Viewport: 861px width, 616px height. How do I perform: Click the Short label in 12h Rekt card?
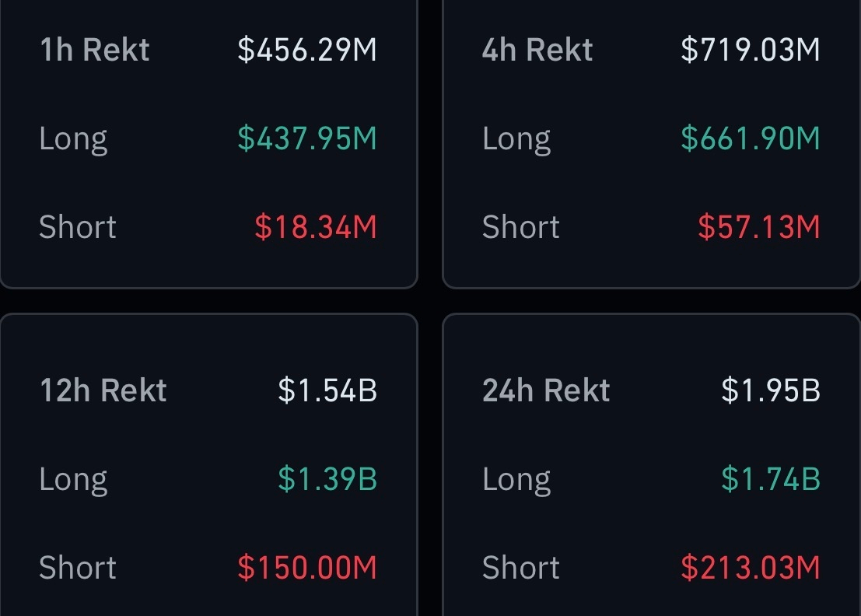point(78,567)
